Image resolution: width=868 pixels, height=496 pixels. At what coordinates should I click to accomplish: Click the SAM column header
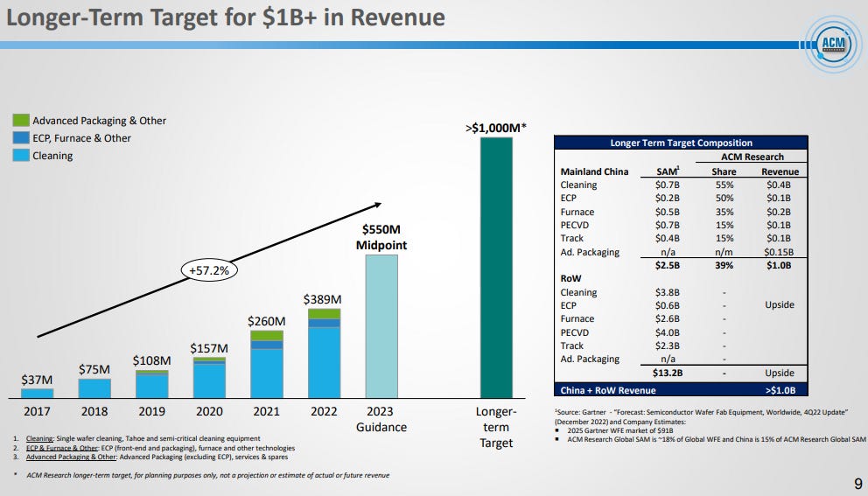click(x=668, y=171)
